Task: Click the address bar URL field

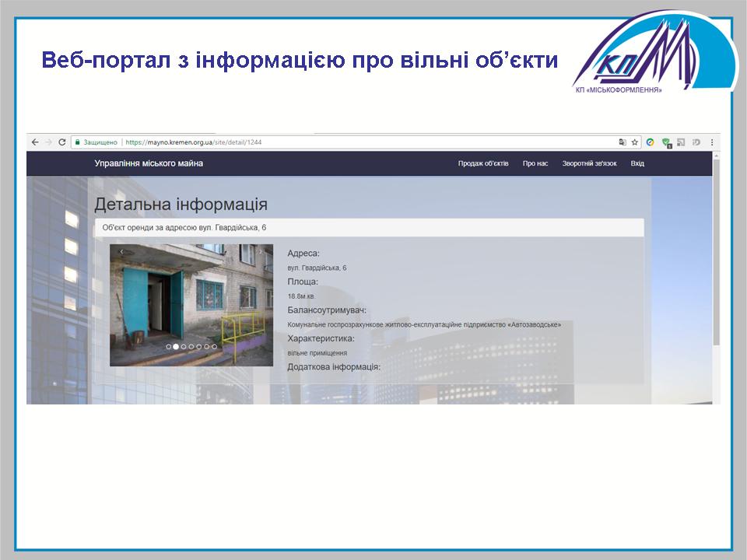Action: tap(350, 142)
